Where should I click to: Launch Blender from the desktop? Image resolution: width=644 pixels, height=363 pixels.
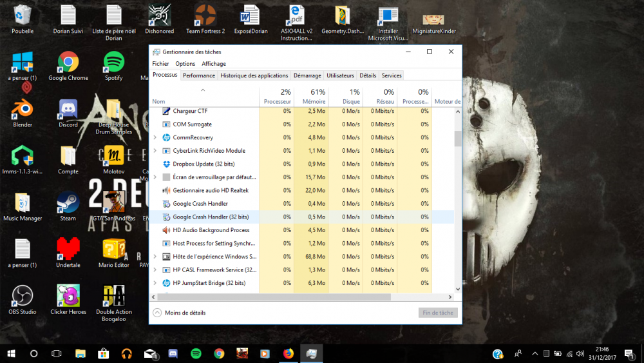23,110
